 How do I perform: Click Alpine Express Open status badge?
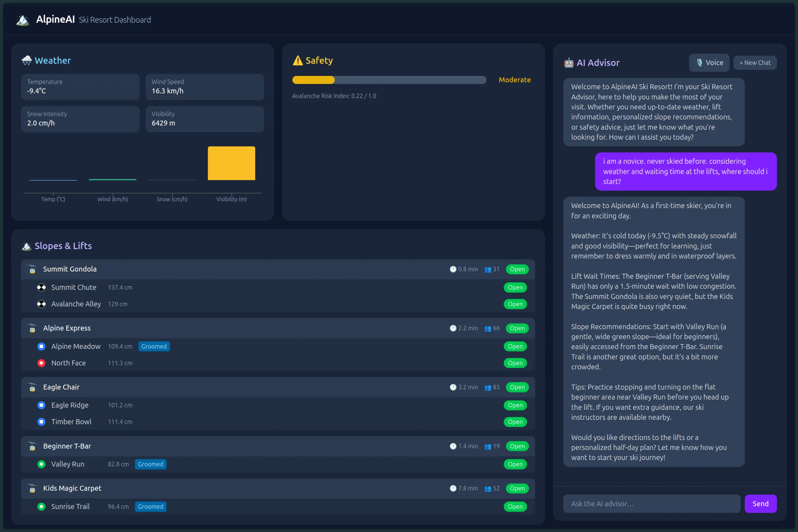[517, 328]
